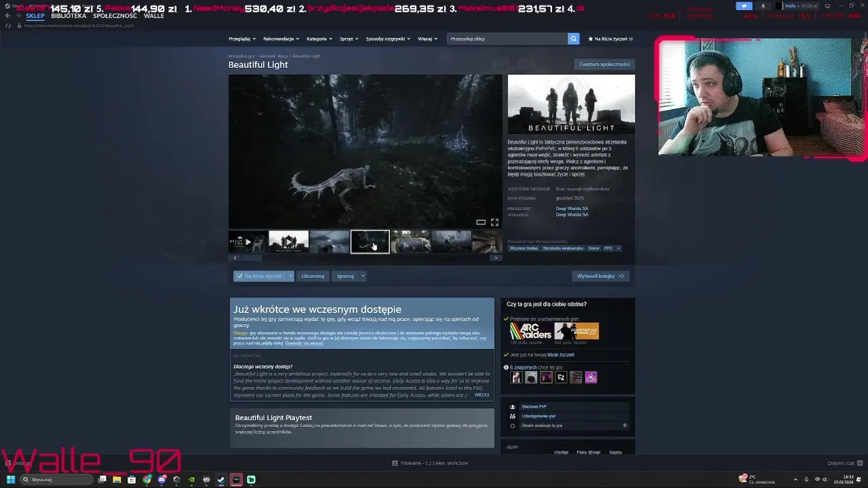Open the Counter-Strike 2 similar game image
The image size is (868, 488).
[576, 331]
